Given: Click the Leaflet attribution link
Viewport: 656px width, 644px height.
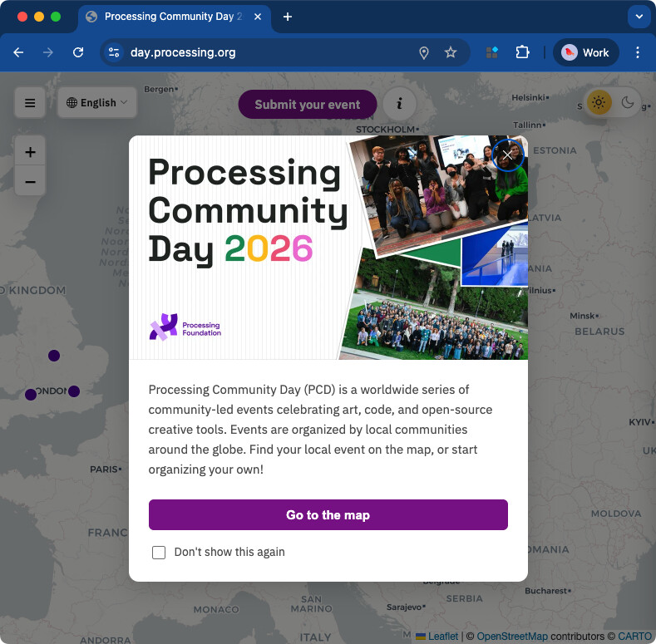Looking at the screenshot, I should pos(437,636).
